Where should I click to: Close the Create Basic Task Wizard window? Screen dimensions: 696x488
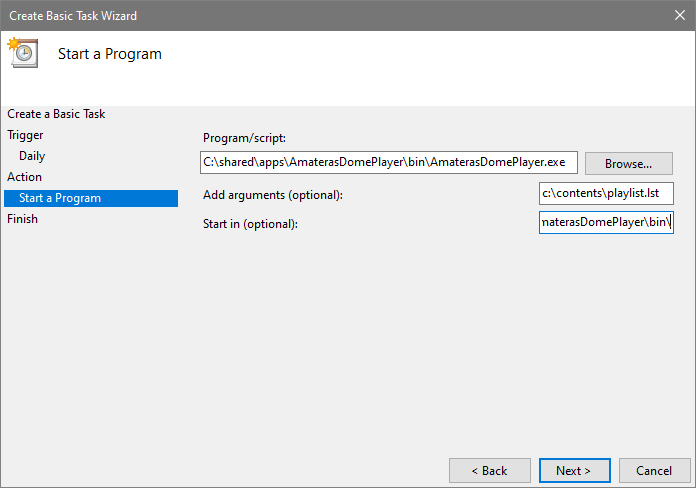[x=679, y=16]
